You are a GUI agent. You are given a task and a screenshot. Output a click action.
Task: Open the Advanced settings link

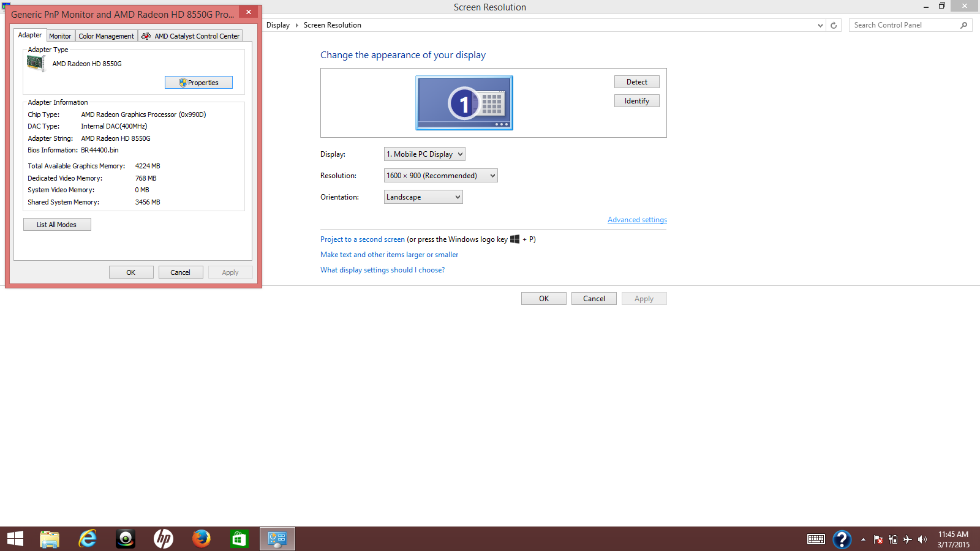point(637,219)
